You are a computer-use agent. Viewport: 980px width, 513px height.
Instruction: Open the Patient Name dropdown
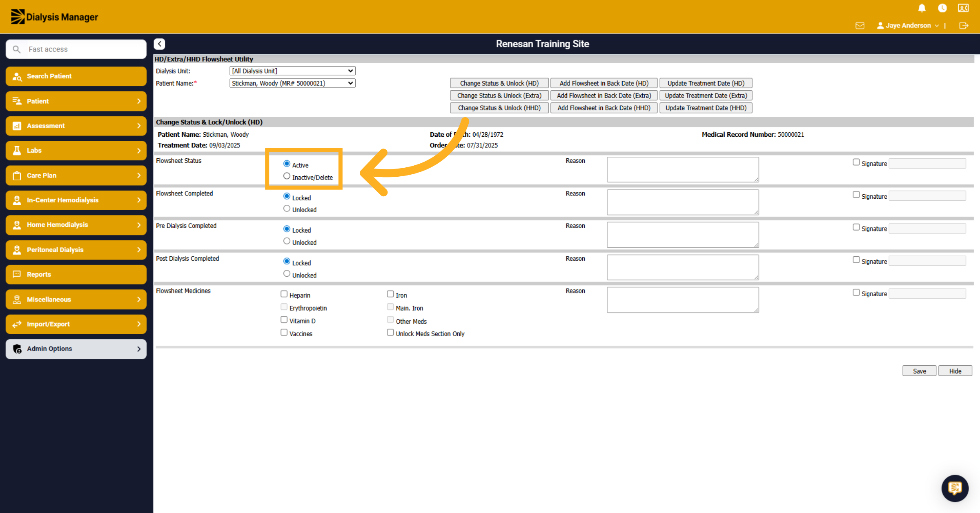click(292, 83)
